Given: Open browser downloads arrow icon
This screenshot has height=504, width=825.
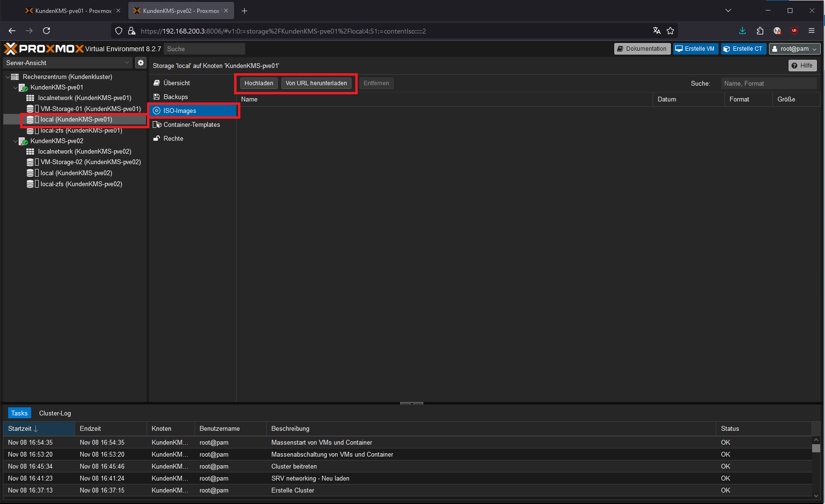Looking at the screenshot, I should pos(742,31).
